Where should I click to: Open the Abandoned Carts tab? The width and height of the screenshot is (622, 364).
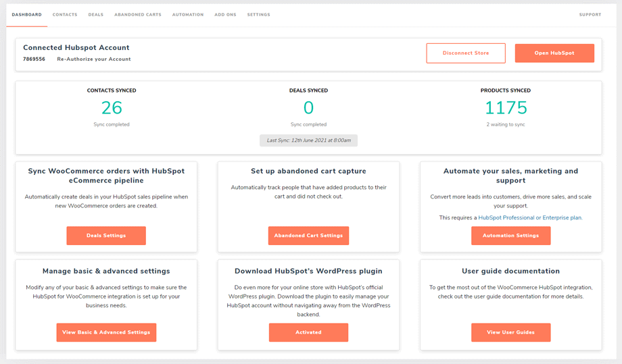138,15
